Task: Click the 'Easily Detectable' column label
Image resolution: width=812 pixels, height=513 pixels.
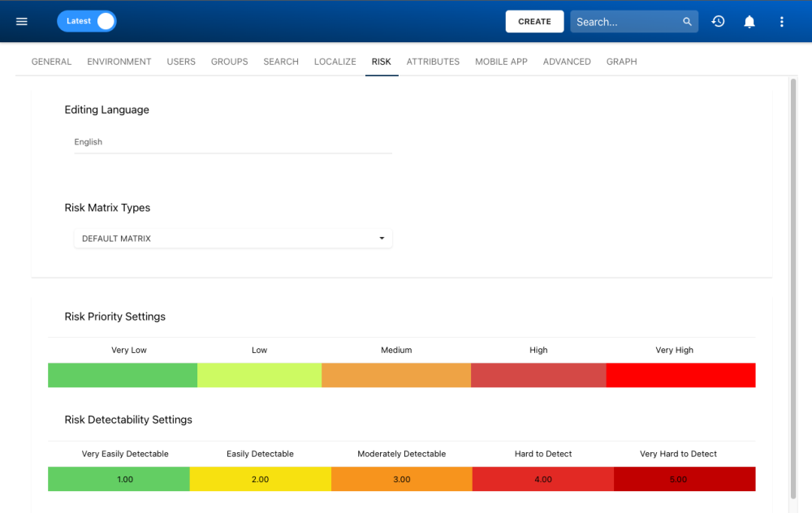Action: point(260,454)
